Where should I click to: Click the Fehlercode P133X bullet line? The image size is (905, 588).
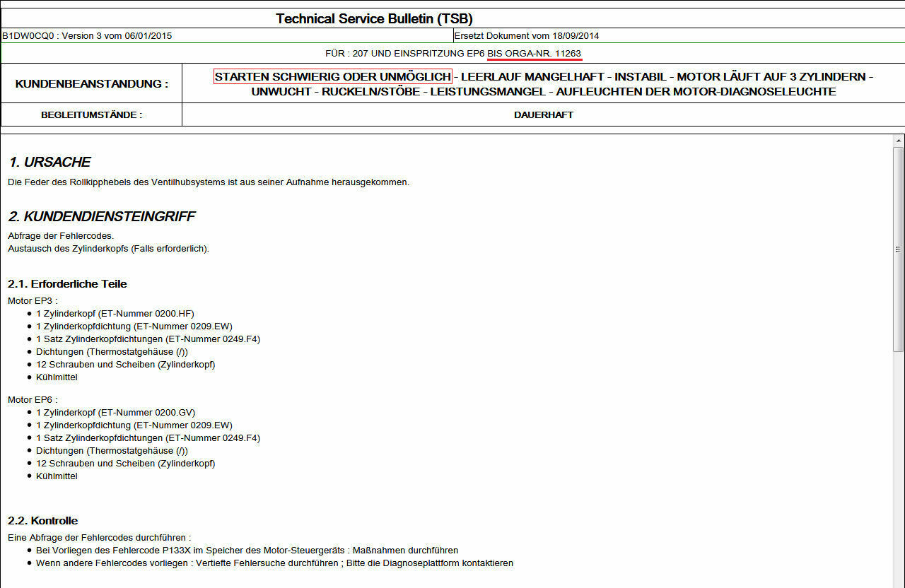click(247, 551)
